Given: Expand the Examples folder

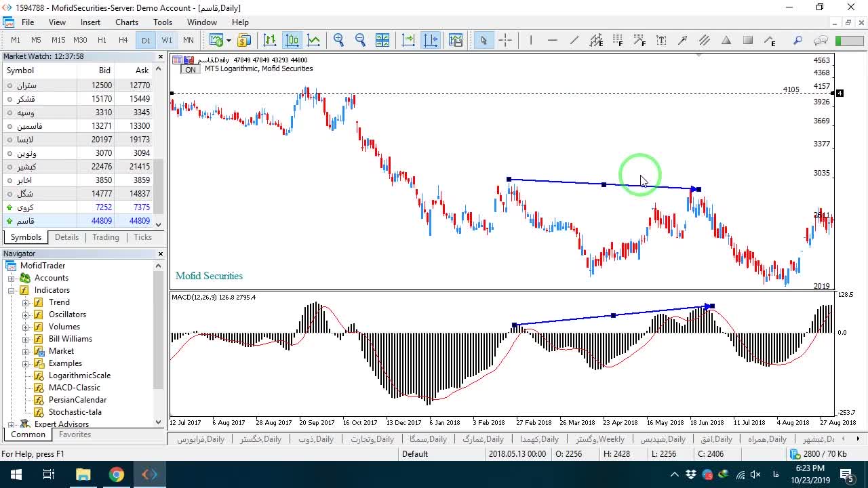Looking at the screenshot, I should click(x=26, y=363).
